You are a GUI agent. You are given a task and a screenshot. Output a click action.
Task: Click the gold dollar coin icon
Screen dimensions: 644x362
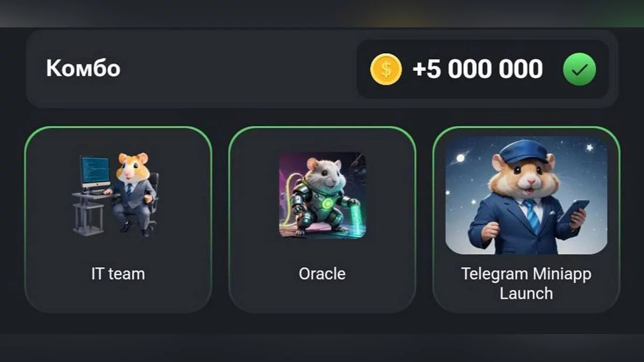point(386,69)
